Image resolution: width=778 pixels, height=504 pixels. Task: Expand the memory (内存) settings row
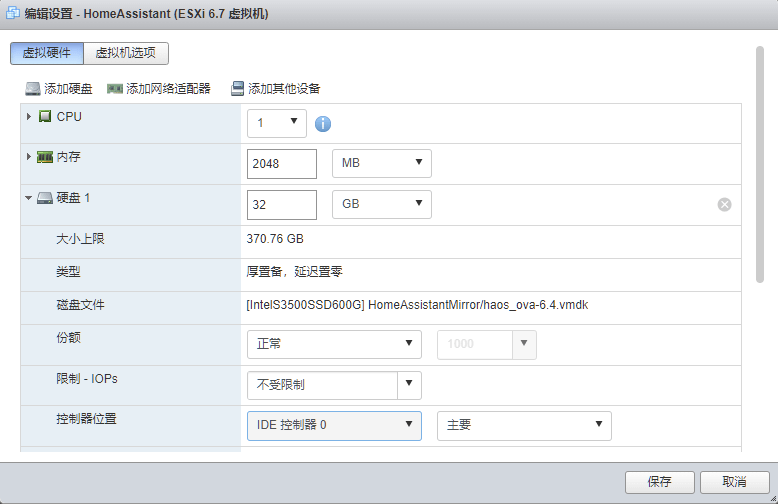pos(29,158)
